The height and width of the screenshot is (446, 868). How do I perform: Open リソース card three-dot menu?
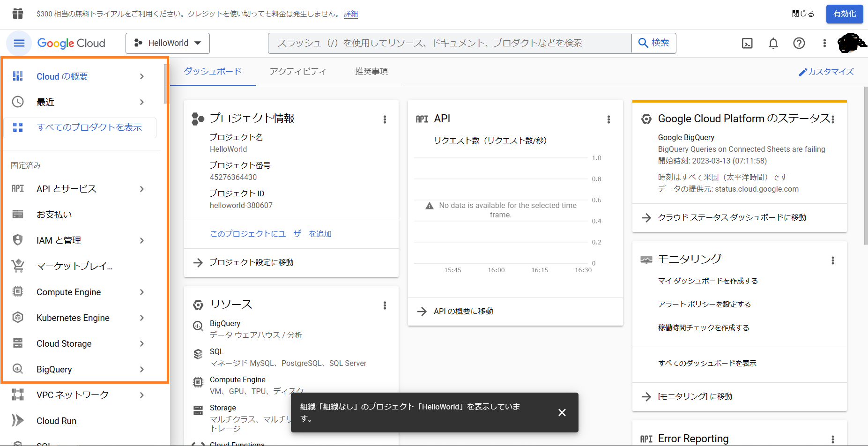tap(385, 305)
